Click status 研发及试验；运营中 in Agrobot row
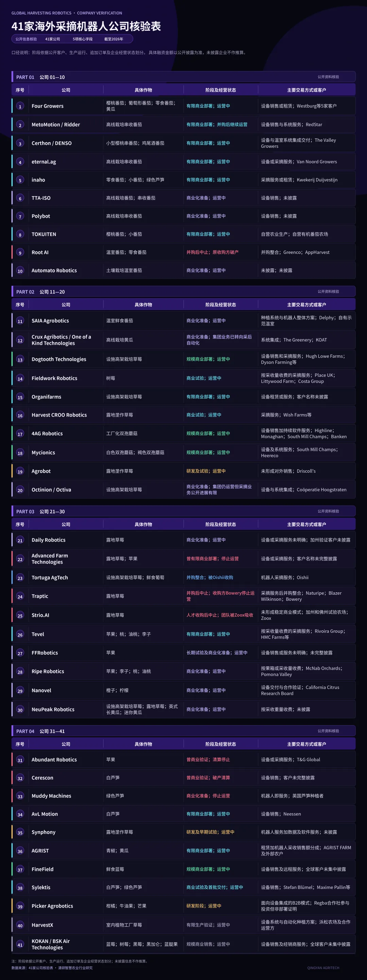The height and width of the screenshot is (980, 367). [x=206, y=471]
